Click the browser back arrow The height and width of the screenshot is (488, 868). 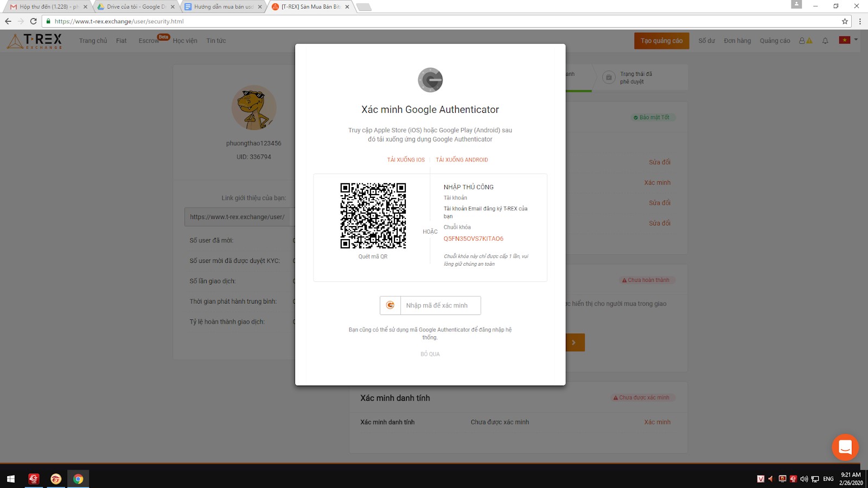pos(8,21)
